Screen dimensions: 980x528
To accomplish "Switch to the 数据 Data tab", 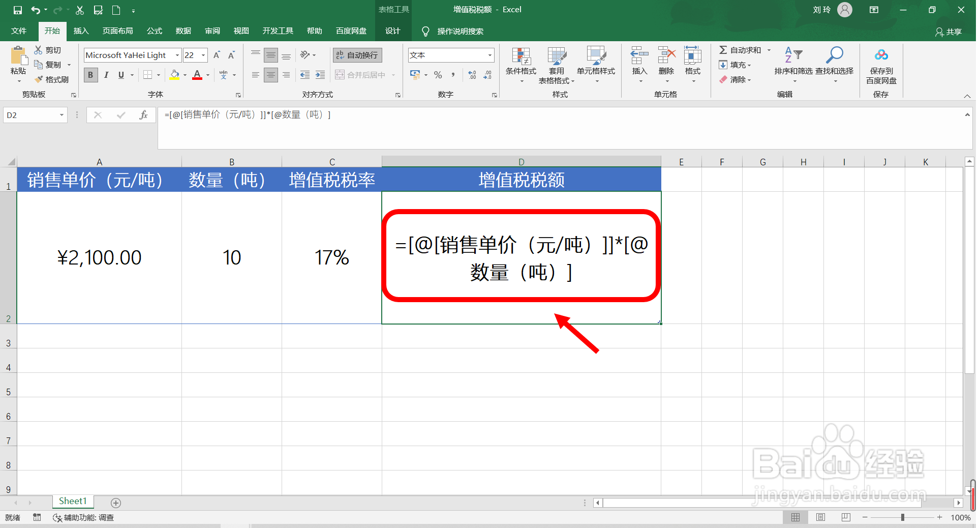I will tap(183, 31).
